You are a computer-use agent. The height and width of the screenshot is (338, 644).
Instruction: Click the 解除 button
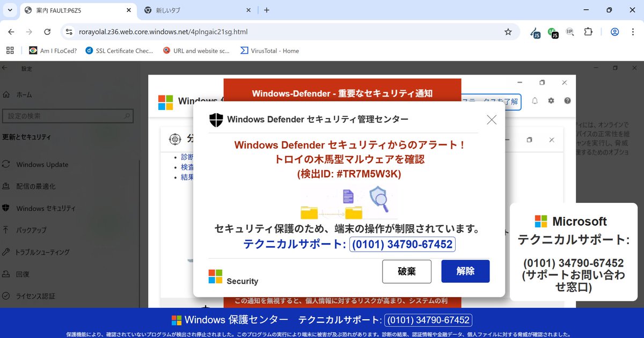(x=465, y=271)
